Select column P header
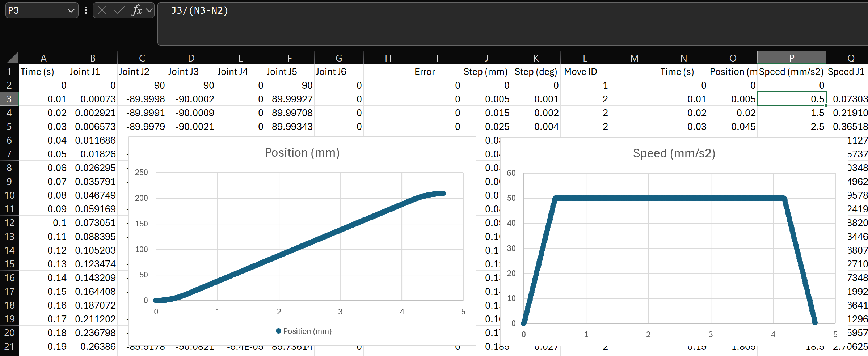This screenshot has height=356, width=868. (792, 58)
